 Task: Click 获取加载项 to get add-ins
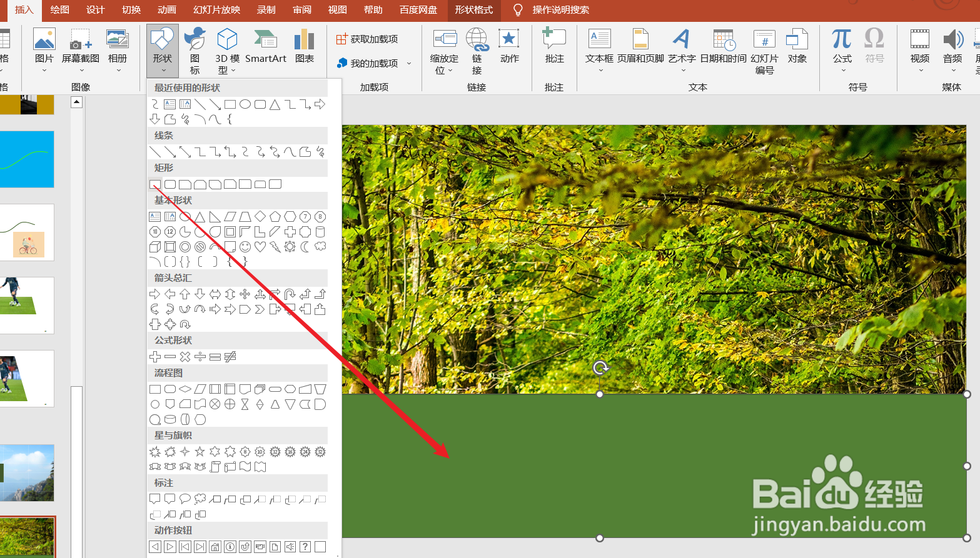click(x=367, y=39)
